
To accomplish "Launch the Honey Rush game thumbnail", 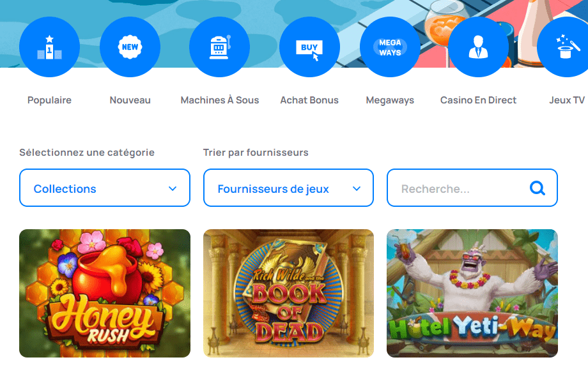I will pos(105,293).
